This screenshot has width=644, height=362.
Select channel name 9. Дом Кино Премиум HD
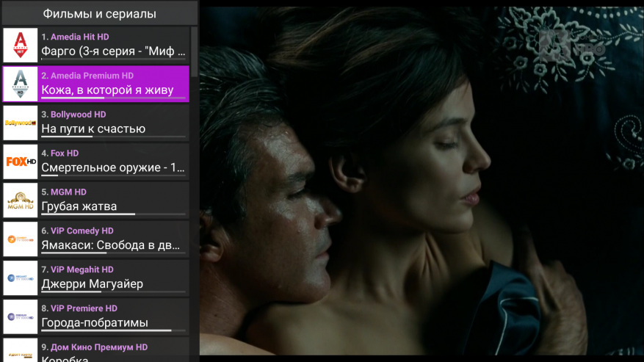coord(95,347)
